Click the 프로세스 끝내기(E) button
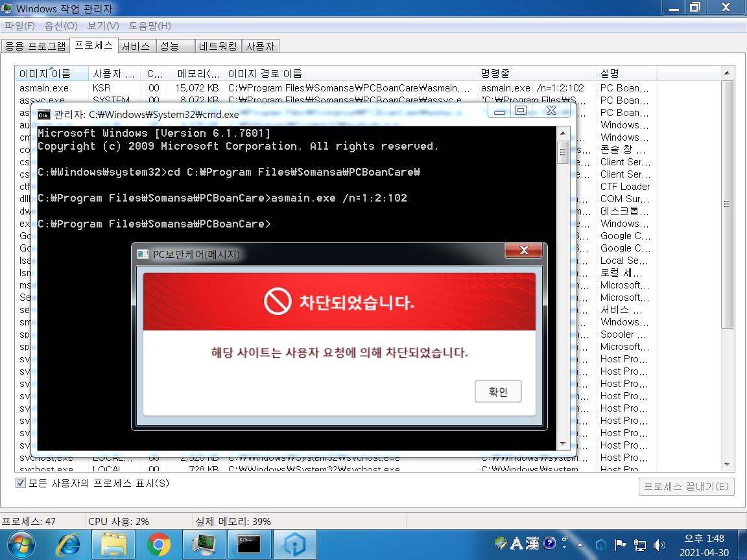This screenshot has width=747, height=560. point(686,486)
